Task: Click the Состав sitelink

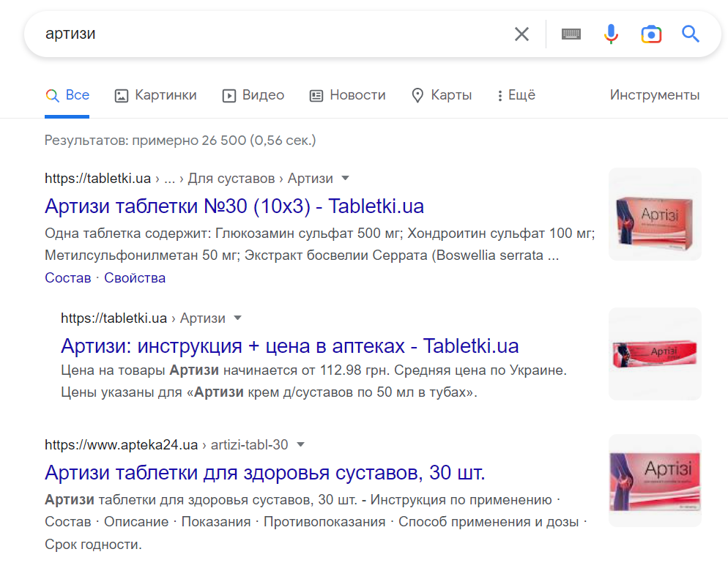Action: [x=68, y=278]
